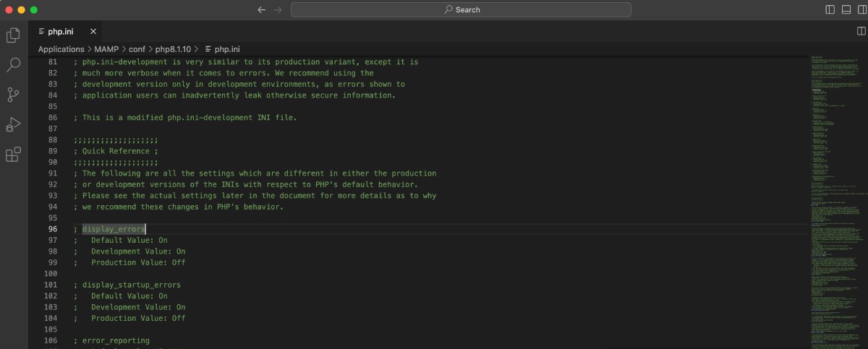The height and width of the screenshot is (349, 868).
Task: Expand the MAMP breadcrumb folder
Action: click(107, 49)
